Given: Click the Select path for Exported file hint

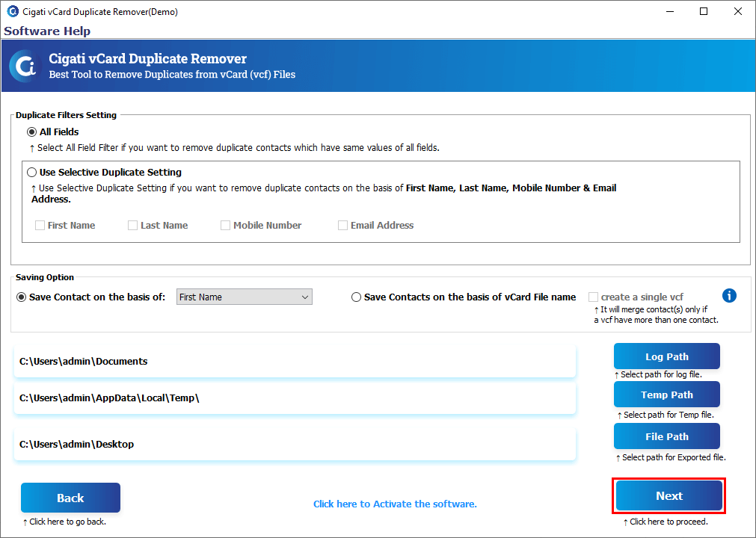Looking at the screenshot, I should tap(671, 457).
